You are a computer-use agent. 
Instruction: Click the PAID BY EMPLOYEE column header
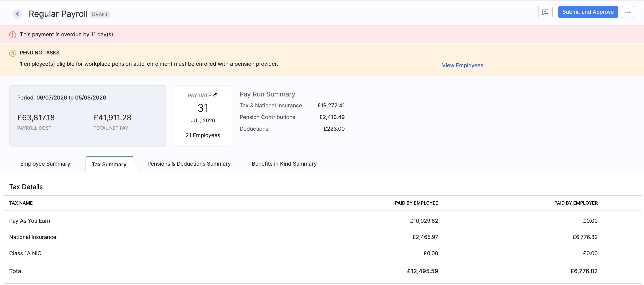coord(416,203)
